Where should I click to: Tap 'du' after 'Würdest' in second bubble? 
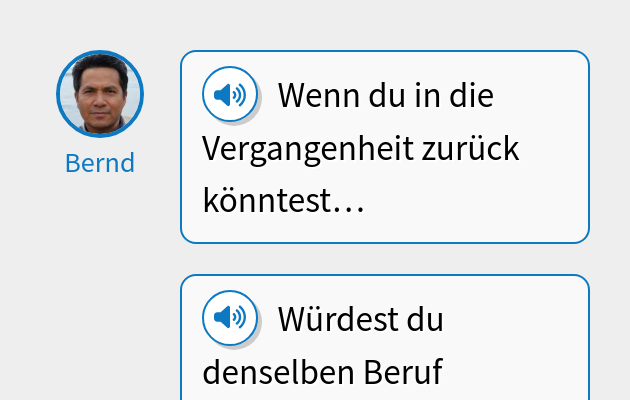424,320
